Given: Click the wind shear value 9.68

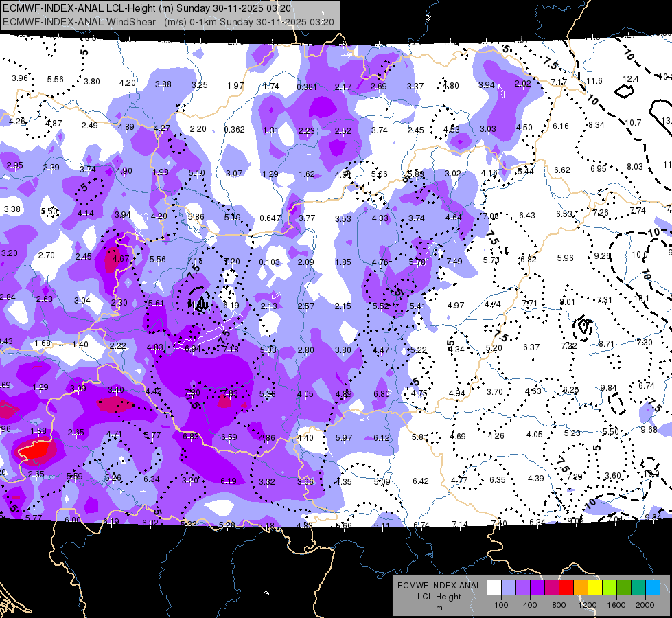Looking at the screenshot, I should tap(649, 430).
